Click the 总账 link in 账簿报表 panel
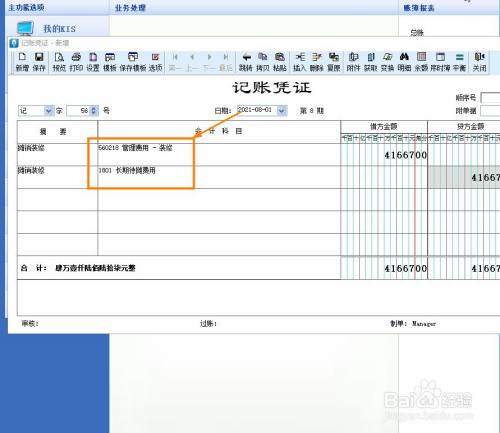 pos(417,33)
